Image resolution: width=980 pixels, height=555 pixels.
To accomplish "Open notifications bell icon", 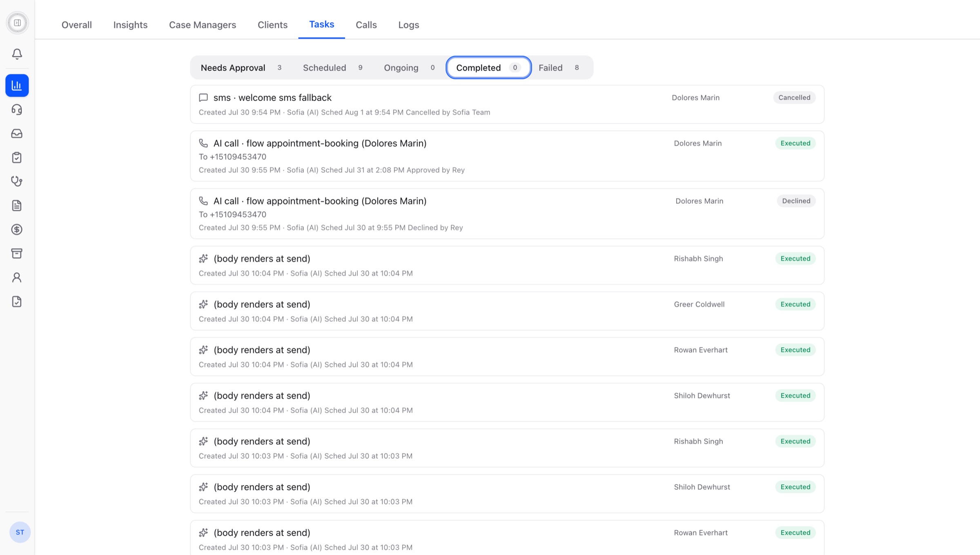I will pyautogui.click(x=17, y=54).
